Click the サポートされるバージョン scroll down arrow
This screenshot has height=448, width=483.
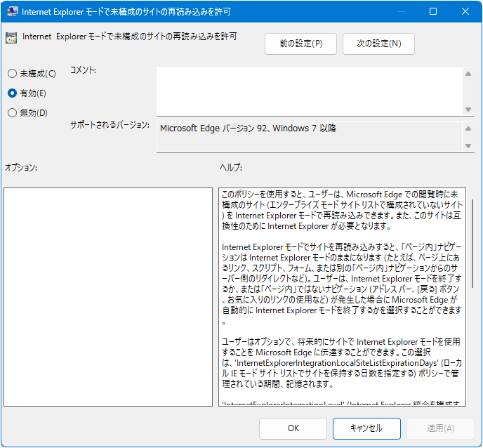(468, 145)
